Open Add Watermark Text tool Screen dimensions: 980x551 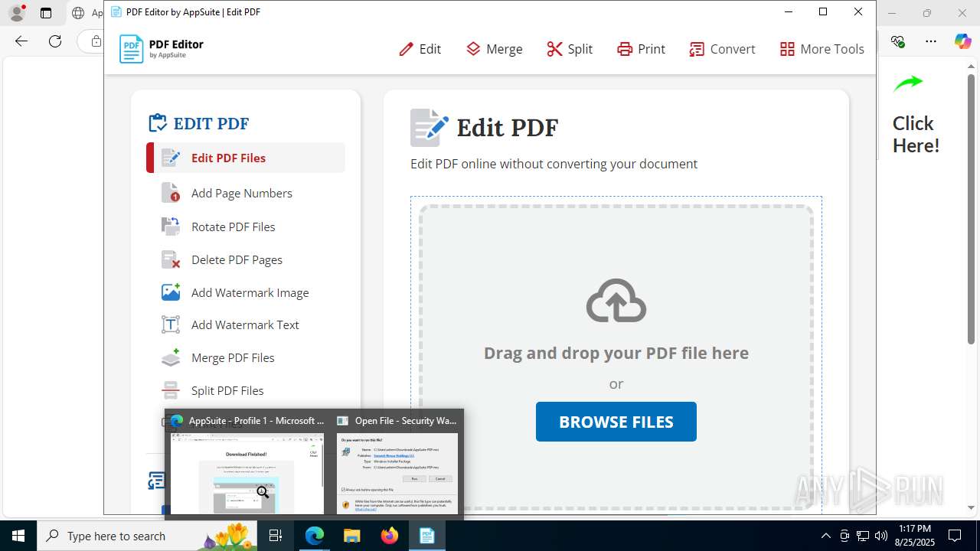tap(246, 324)
